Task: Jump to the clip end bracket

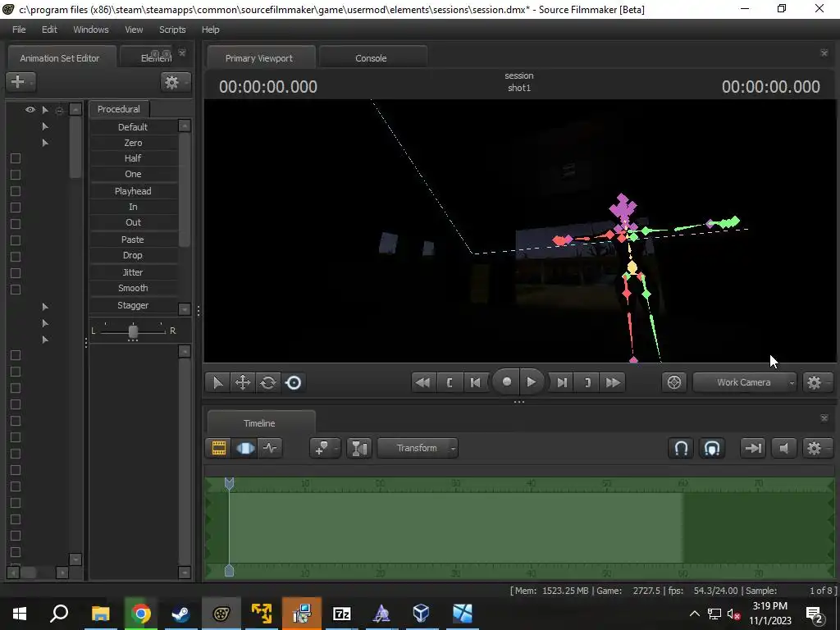Action: [x=587, y=382]
